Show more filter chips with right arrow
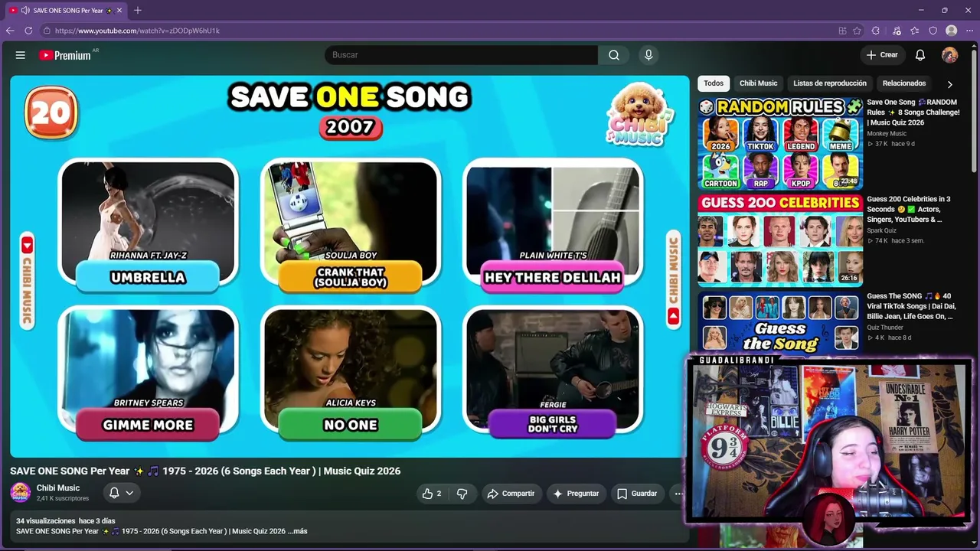The height and width of the screenshot is (551, 980). pyautogui.click(x=949, y=84)
